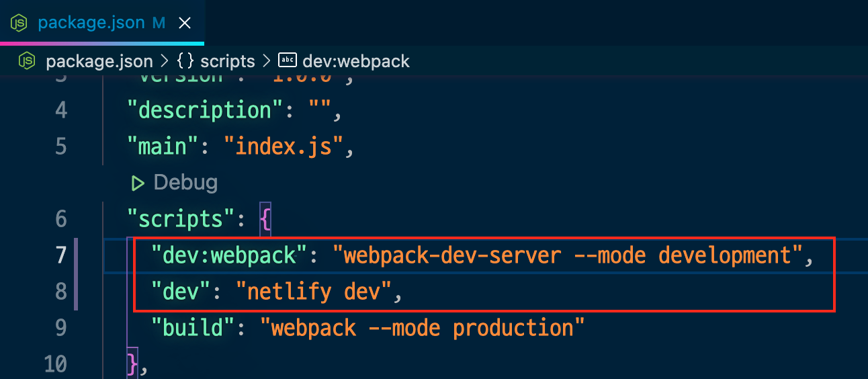Click package.json breadcrumb segment
Viewport: 868px width, 379px height.
point(99,62)
